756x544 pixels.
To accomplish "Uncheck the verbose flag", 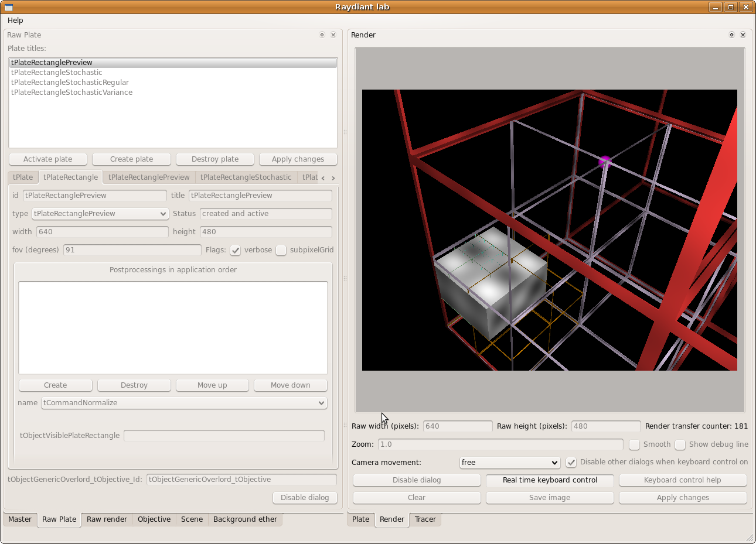I will pos(236,251).
